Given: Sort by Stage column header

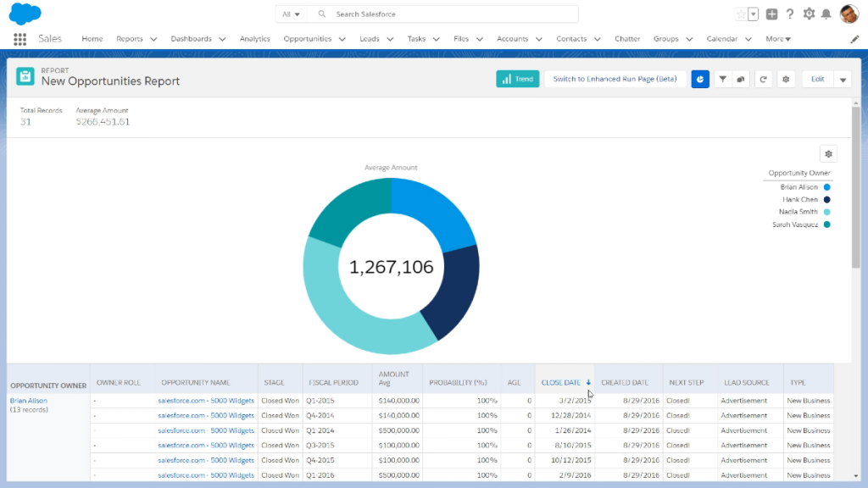Looking at the screenshot, I should [274, 382].
